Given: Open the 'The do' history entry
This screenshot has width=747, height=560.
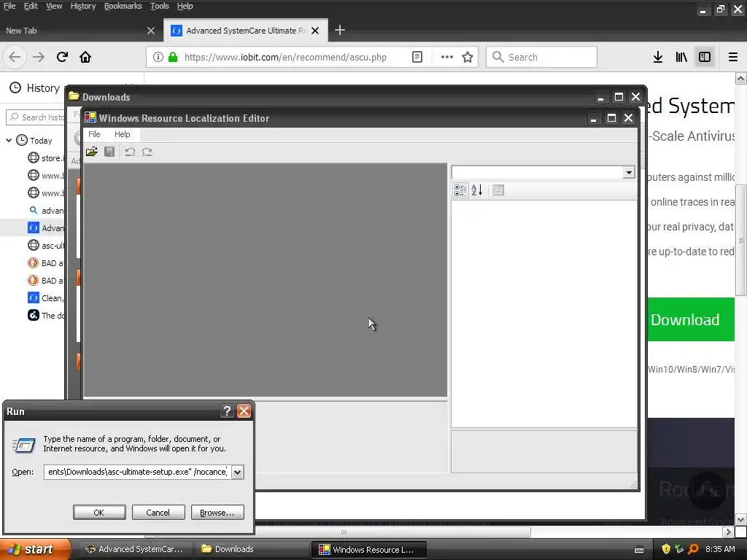Looking at the screenshot, I should coord(45,316).
